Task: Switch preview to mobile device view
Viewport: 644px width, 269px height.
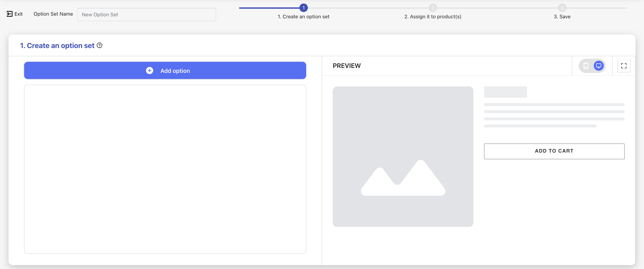Action: (x=586, y=66)
